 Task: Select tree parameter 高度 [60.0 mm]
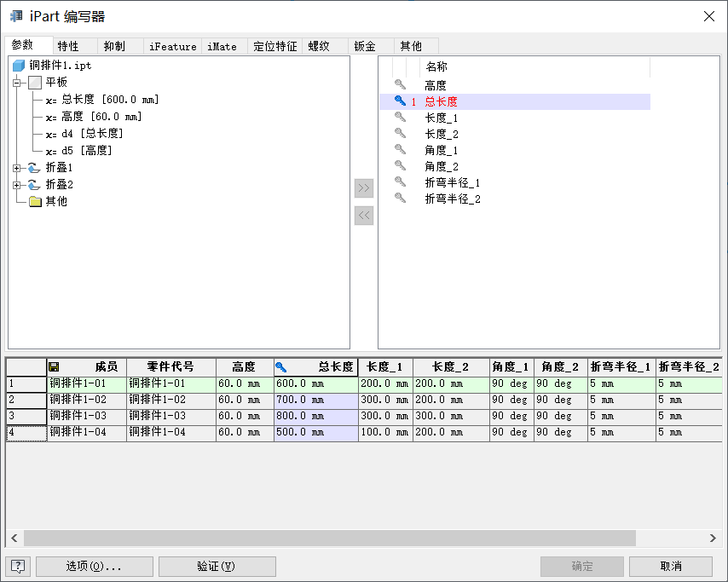coord(93,117)
